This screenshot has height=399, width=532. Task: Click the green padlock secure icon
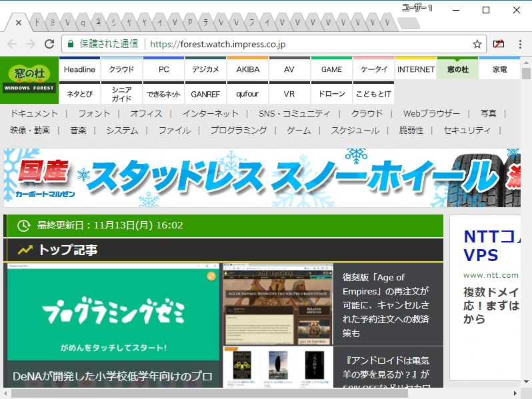71,44
